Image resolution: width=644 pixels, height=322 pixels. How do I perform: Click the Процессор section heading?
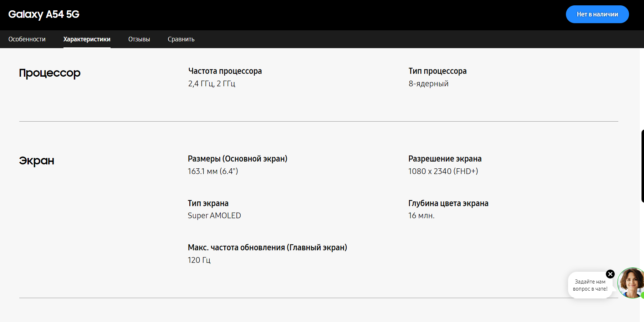click(50, 73)
